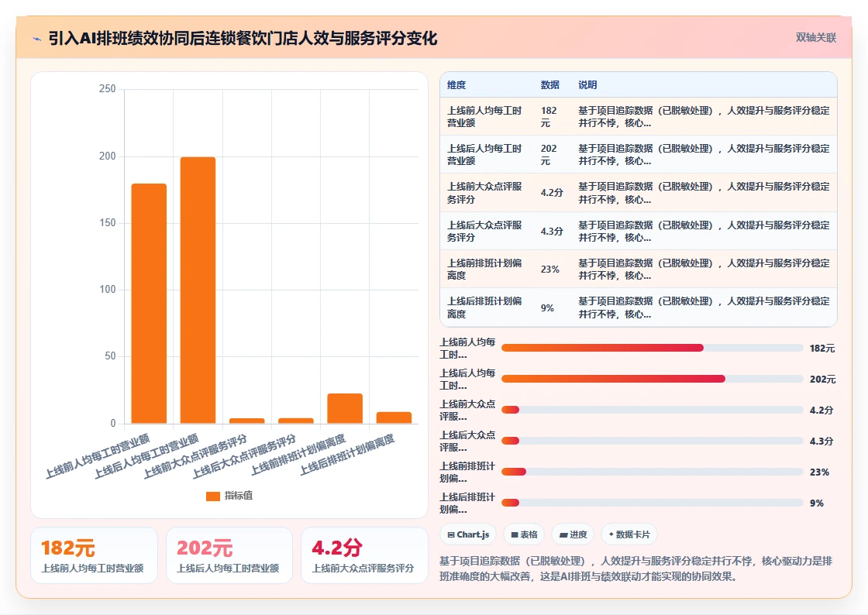Click the 上线前排班计划偏离度 x-axis label
The width and height of the screenshot is (868, 615).
[x=298, y=455]
